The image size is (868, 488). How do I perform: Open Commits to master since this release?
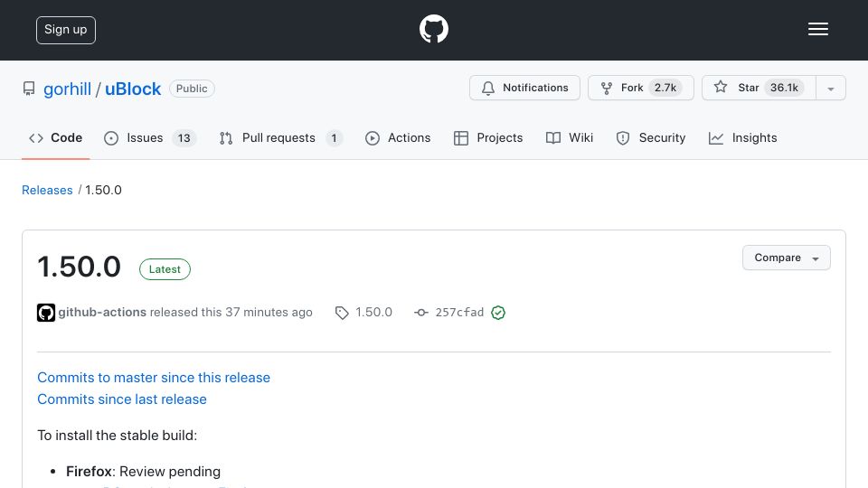(x=154, y=378)
